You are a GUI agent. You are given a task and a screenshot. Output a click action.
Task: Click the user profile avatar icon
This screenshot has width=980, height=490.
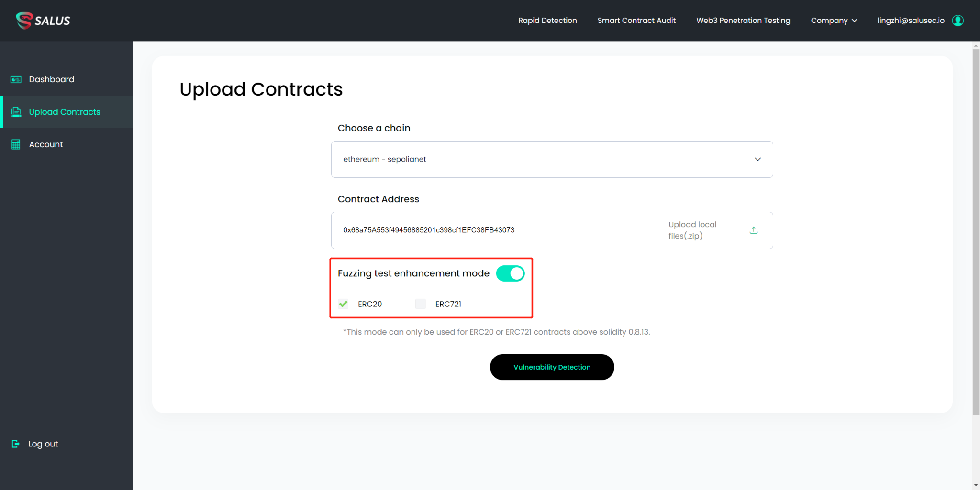(958, 21)
